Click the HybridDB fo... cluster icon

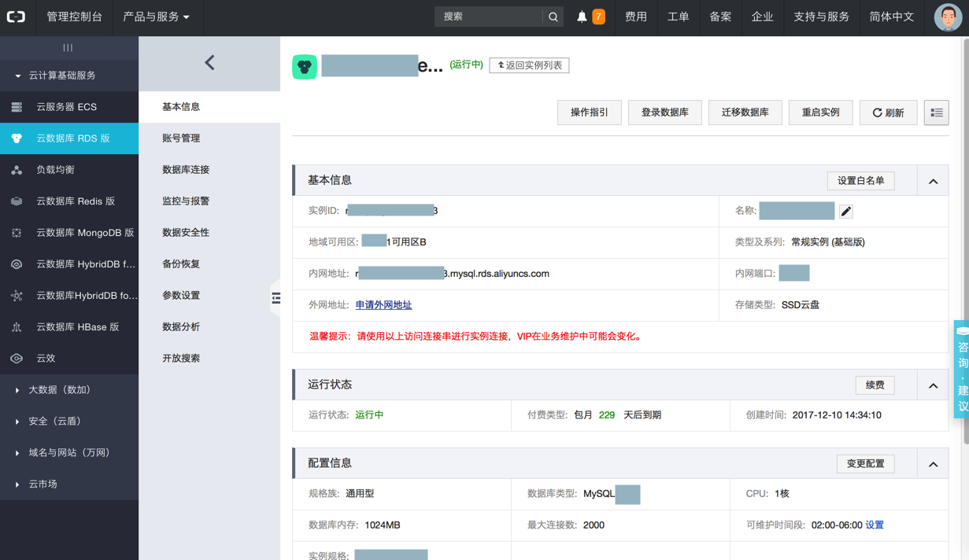17,296
